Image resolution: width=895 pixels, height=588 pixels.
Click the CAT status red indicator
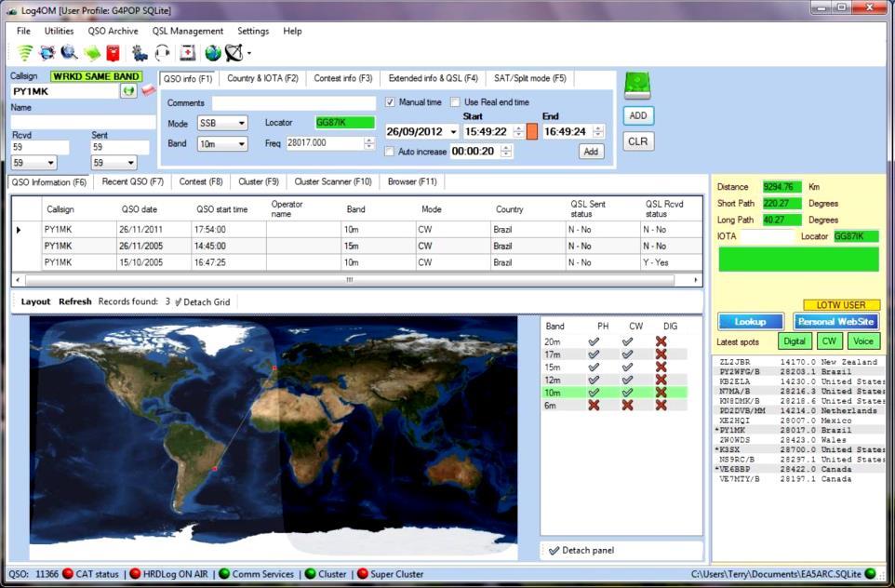(x=68, y=574)
